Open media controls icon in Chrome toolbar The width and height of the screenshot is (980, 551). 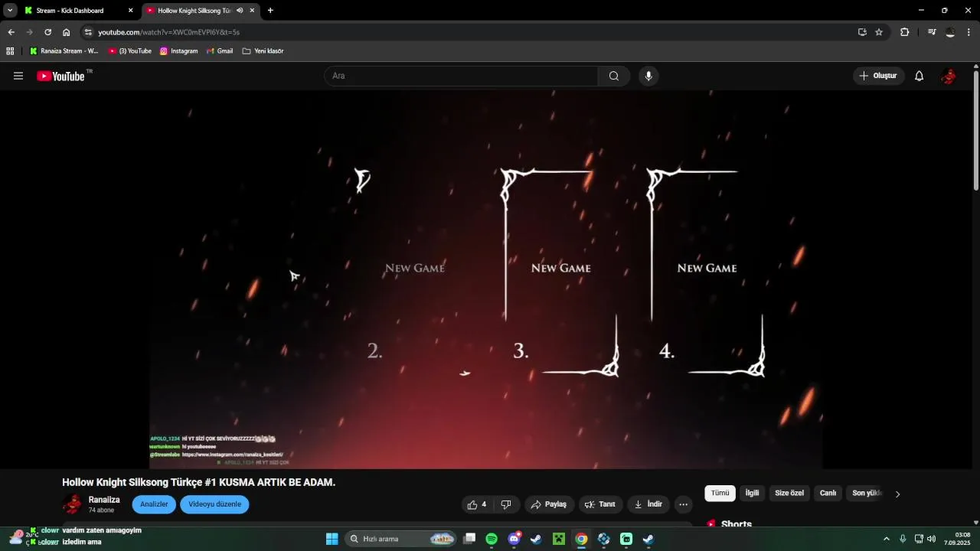tap(932, 32)
